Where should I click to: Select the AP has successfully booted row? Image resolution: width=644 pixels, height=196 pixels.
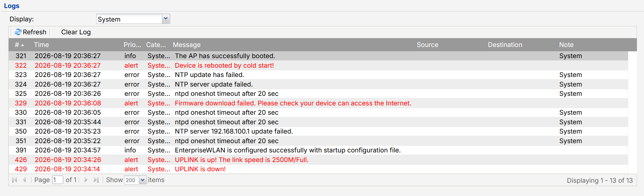click(318, 56)
